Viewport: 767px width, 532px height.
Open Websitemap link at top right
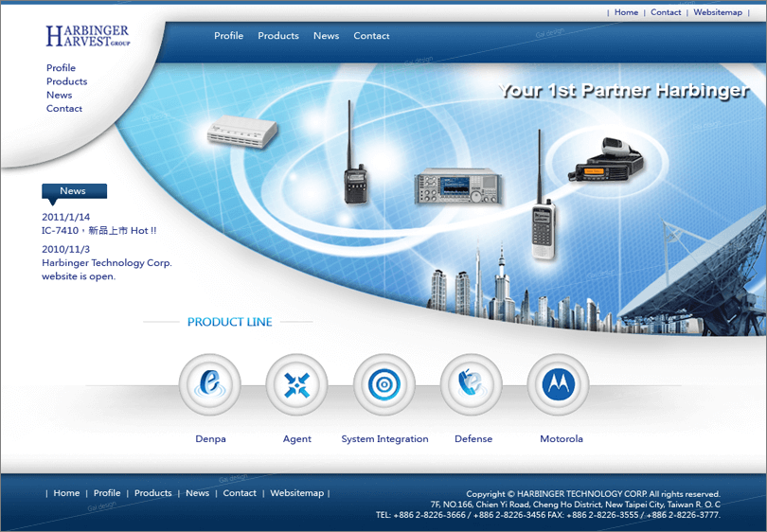718,12
